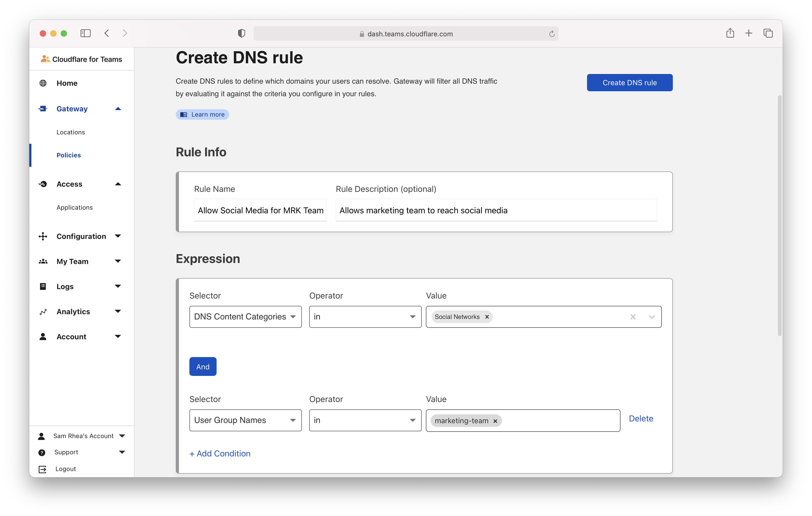The height and width of the screenshot is (516, 812).
Task: Clear all values in the category field
Action: 633,317
